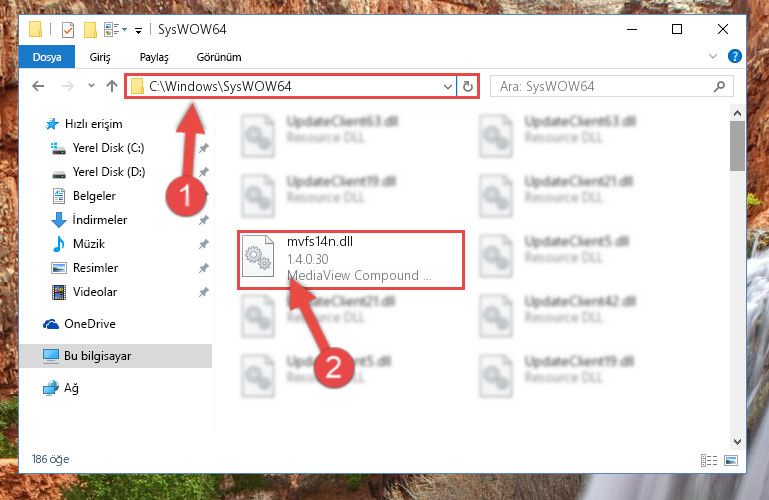Open the new folder quick access icon
769x500 pixels.
coord(90,30)
